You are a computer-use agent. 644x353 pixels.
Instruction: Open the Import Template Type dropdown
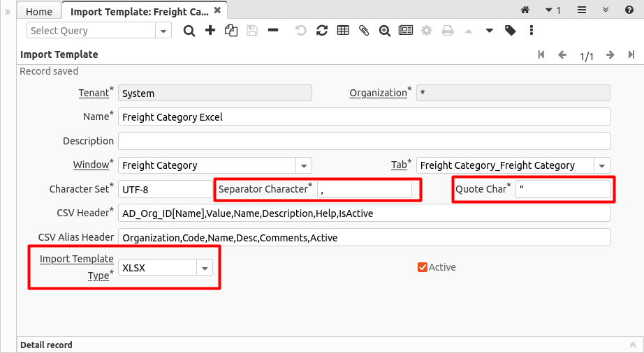click(x=205, y=268)
